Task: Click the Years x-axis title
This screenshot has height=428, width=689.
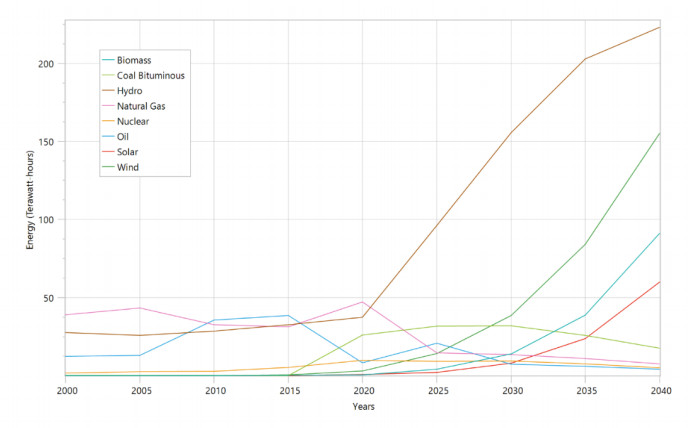Action: 363,406
